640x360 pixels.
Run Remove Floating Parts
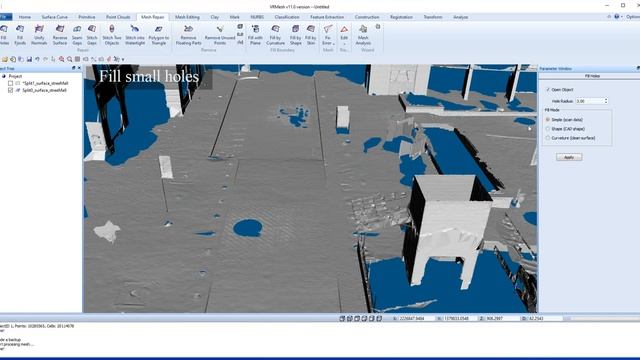188,35
